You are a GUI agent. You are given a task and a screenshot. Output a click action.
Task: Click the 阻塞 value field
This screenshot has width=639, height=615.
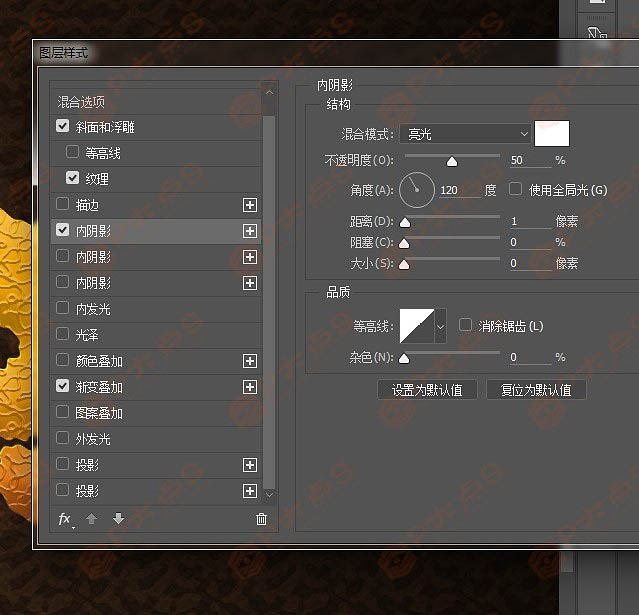click(531, 242)
